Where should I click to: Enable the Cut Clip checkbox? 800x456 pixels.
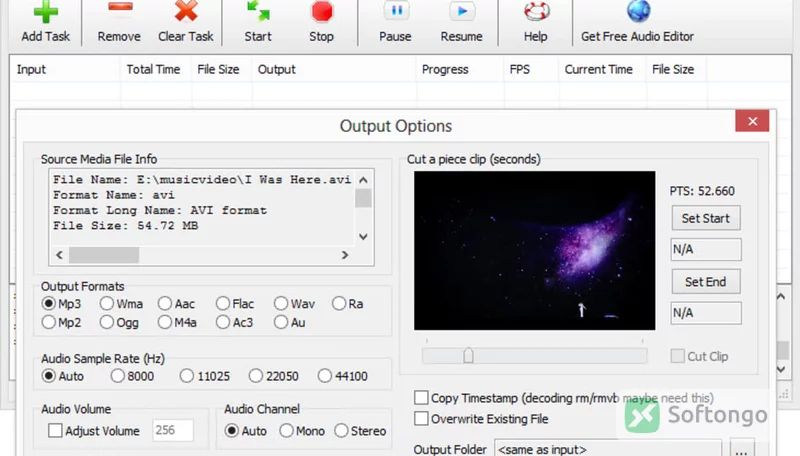678,356
